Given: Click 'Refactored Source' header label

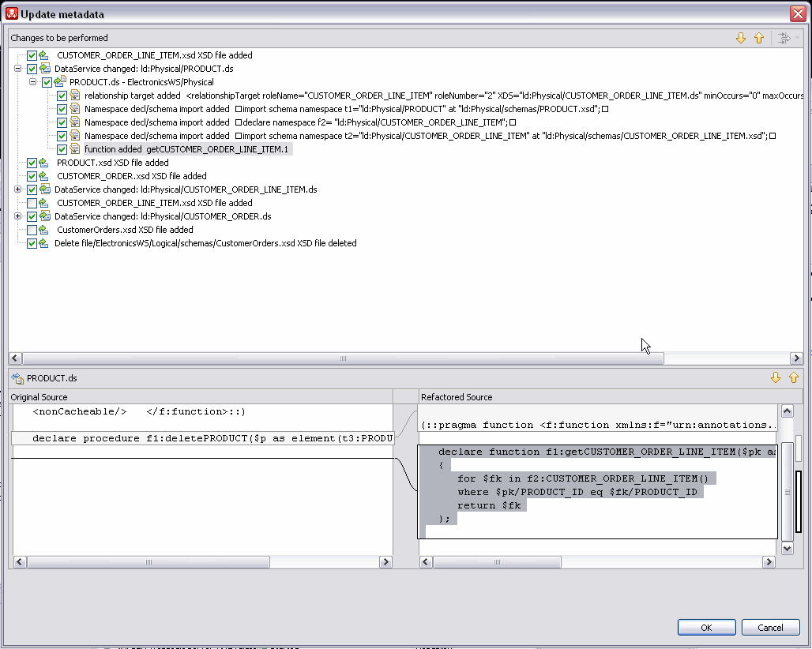Looking at the screenshot, I should (457, 397).
